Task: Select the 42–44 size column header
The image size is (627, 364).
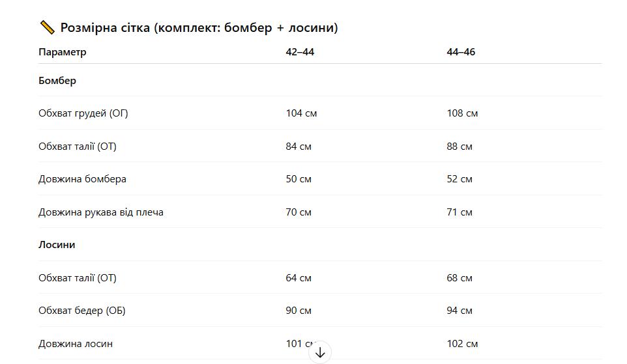Action: pyautogui.click(x=300, y=52)
